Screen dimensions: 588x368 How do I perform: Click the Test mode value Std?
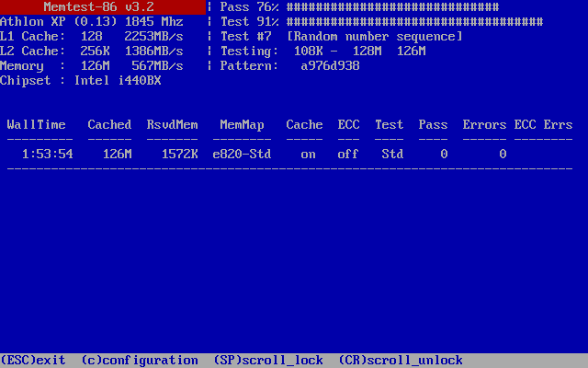pos(392,154)
